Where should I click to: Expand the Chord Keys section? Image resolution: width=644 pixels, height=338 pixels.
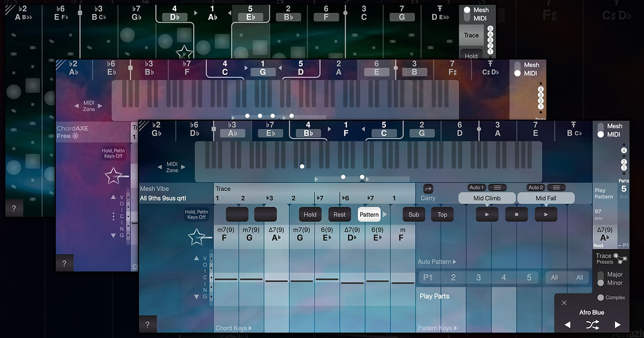(233, 328)
